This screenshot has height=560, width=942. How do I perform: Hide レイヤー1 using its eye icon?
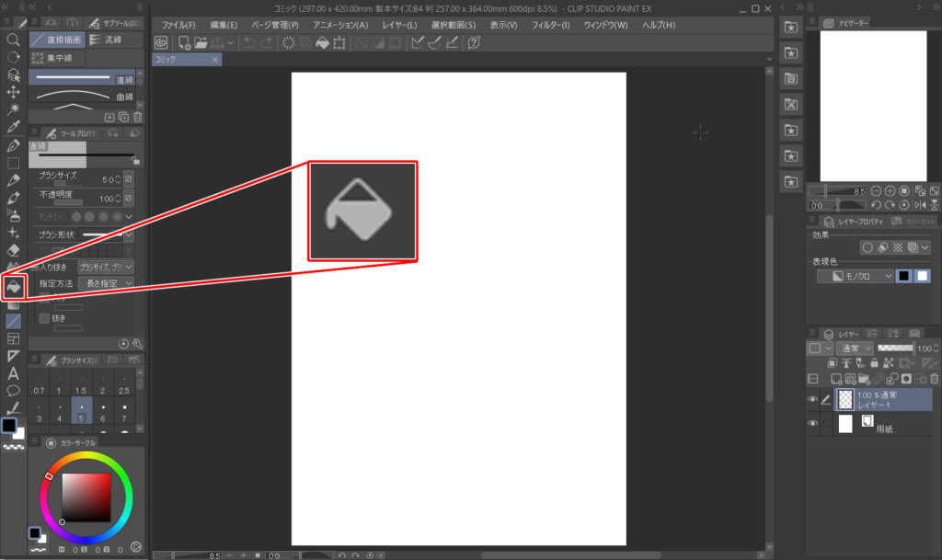coord(812,400)
